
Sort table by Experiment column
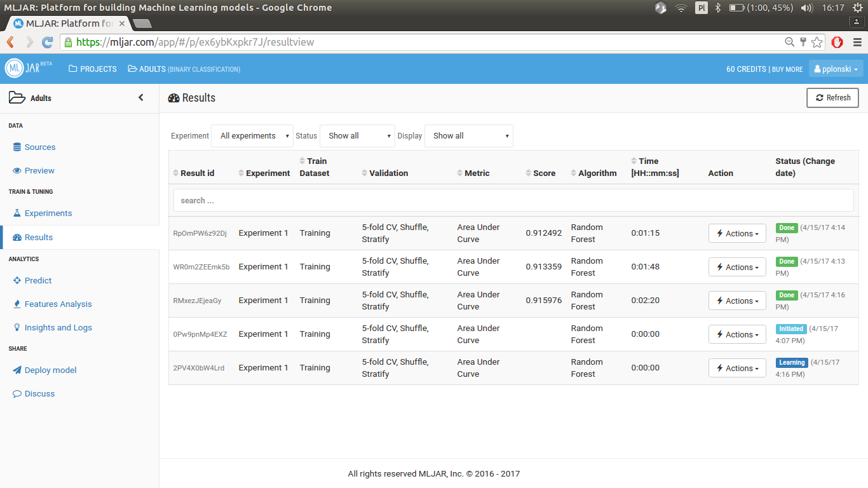click(264, 173)
